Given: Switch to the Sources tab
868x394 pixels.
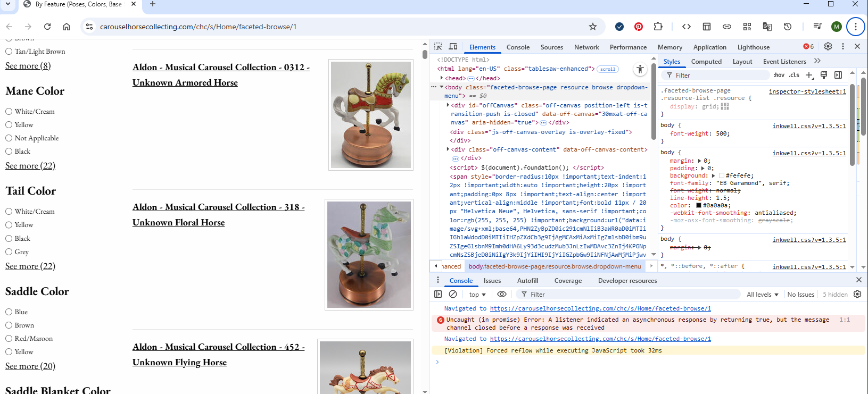Looking at the screenshot, I should point(552,47).
